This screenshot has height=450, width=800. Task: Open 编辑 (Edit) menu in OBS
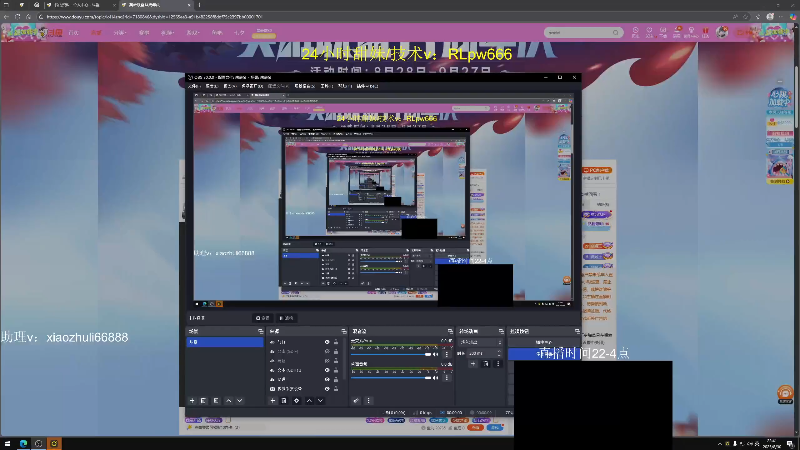[x=211, y=86]
